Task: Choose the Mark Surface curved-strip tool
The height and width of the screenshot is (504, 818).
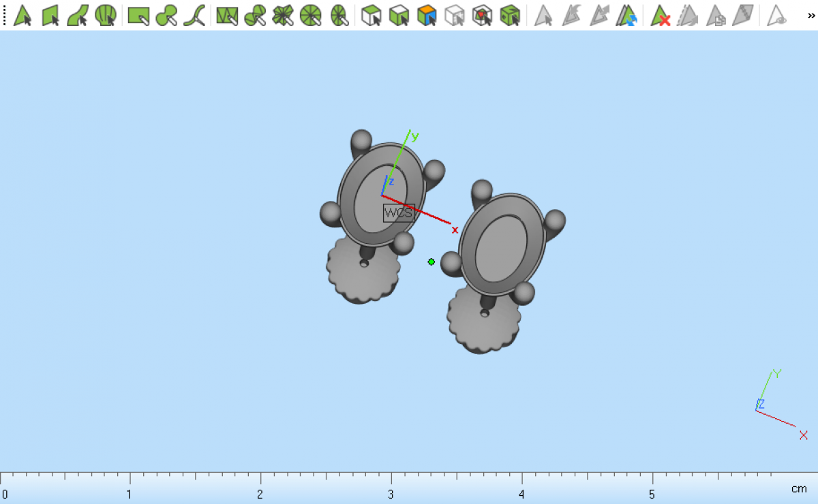Action: coord(78,15)
